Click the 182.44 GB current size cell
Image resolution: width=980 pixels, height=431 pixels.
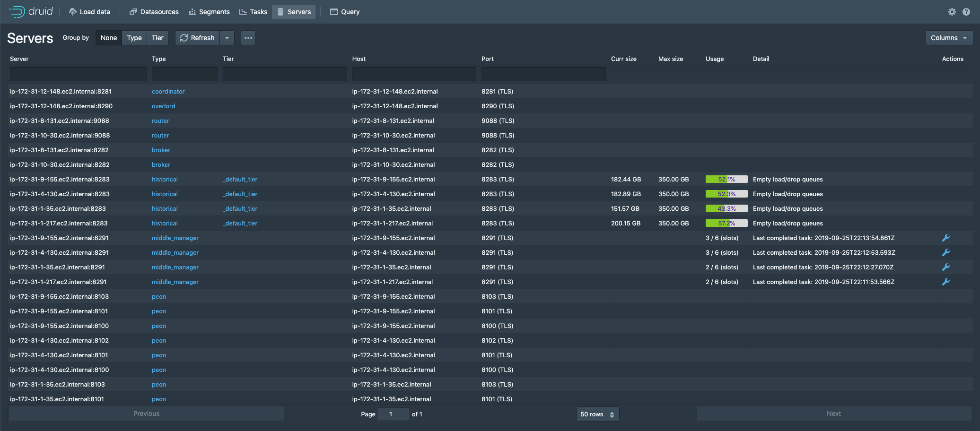coord(626,179)
